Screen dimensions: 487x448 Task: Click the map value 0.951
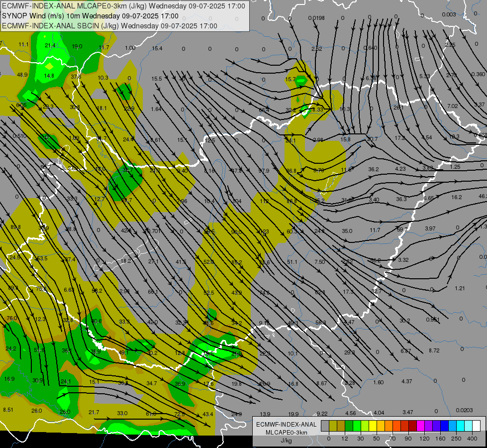pos(433,320)
